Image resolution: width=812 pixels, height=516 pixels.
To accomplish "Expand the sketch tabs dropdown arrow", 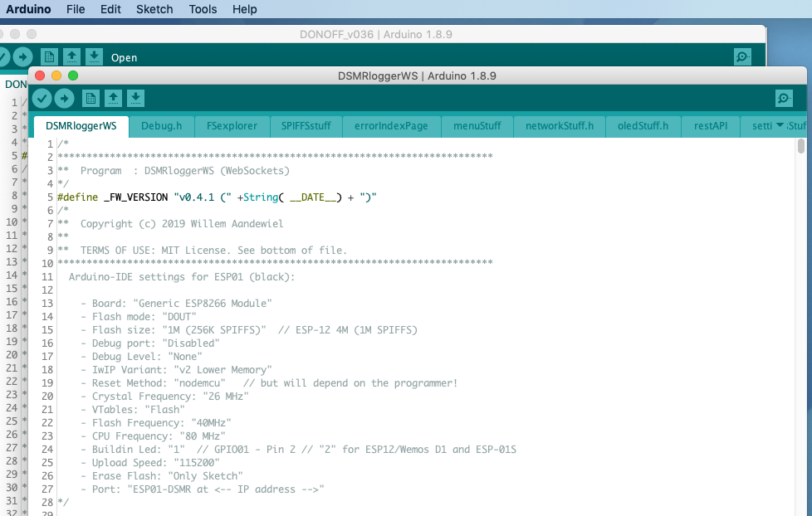I will [x=780, y=126].
